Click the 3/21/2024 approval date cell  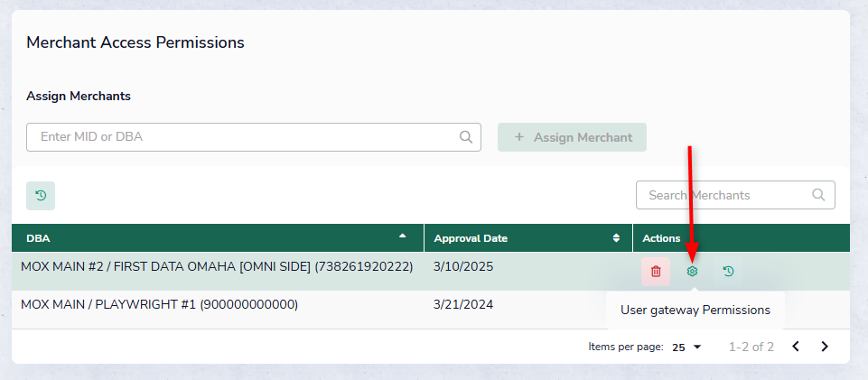(x=463, y=304)
